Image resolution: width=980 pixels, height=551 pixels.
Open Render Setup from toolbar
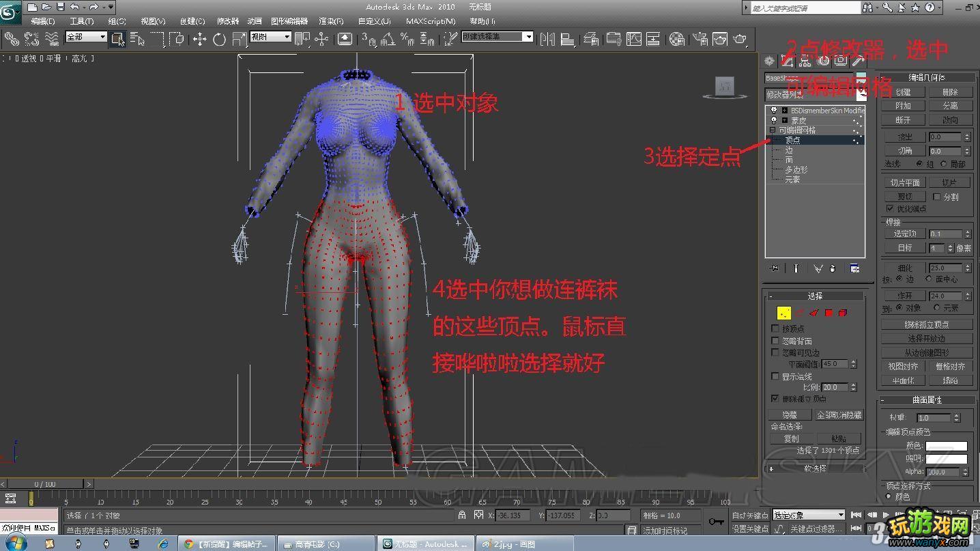(700, 39)
